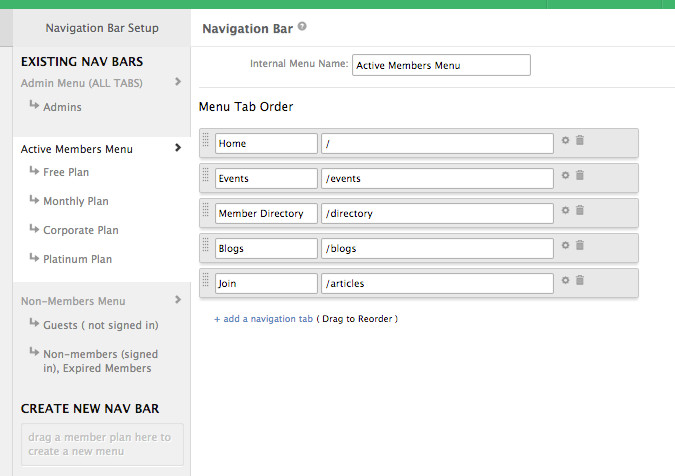The image size is (675, 476).
Task: Click drag handle on the Home row
Action: click(206, 142)
